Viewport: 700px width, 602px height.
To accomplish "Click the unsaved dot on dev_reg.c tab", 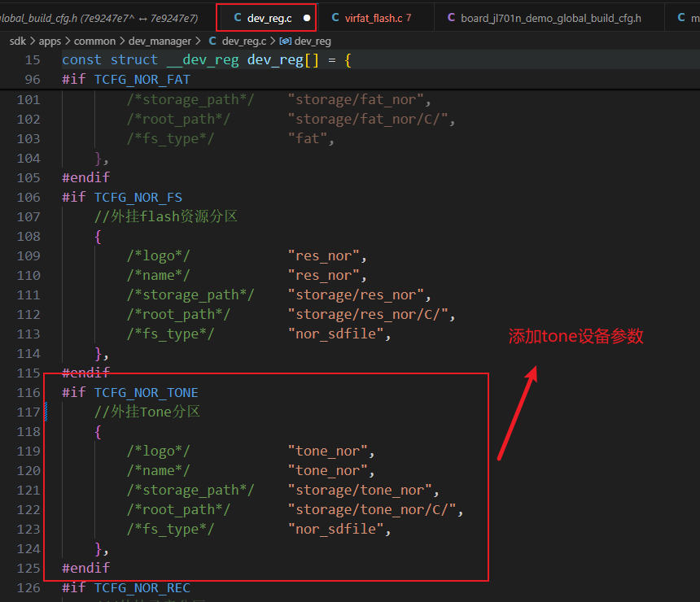I will (x=307, y=18).
